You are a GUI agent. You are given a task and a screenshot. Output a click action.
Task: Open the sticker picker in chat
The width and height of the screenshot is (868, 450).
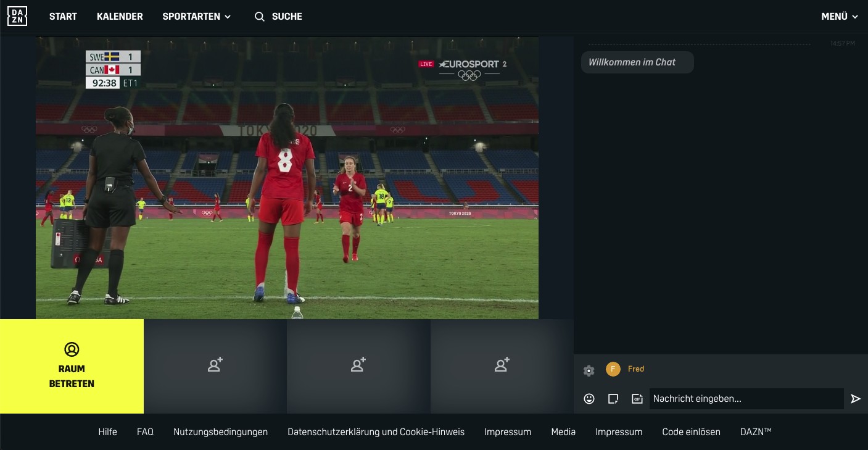(x=613, y=399)
